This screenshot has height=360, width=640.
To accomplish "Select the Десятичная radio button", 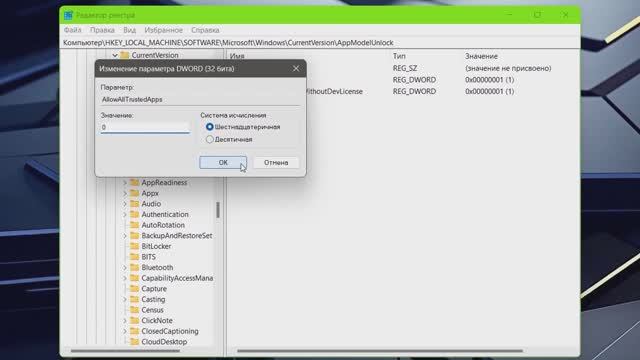I will [209, 140].
